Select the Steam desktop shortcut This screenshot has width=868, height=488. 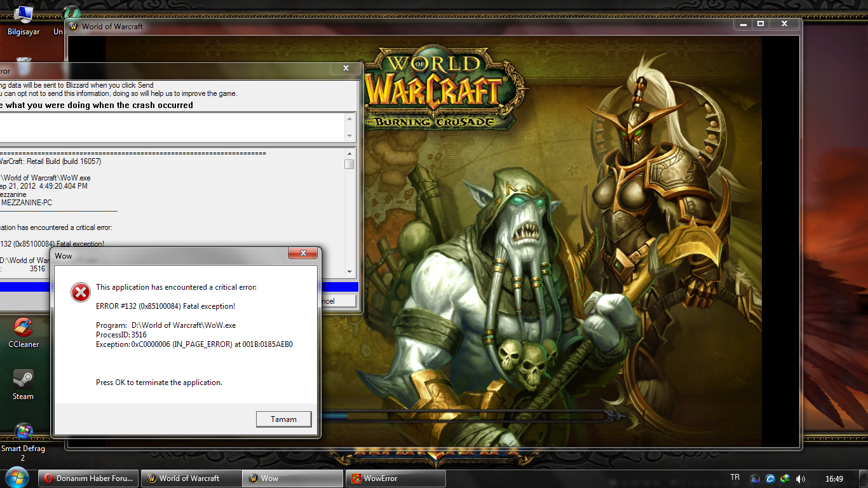pyautogui.click(x=24, y=384)
